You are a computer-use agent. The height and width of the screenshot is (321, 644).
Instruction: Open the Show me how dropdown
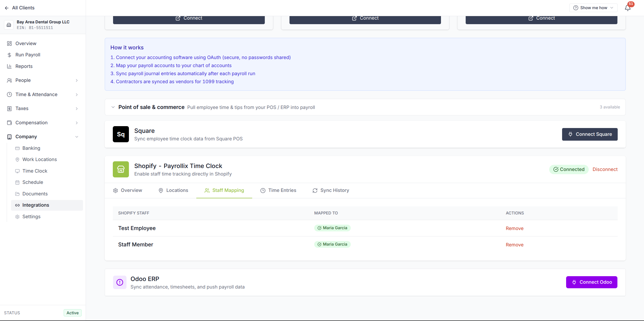(x=593, y=8)
